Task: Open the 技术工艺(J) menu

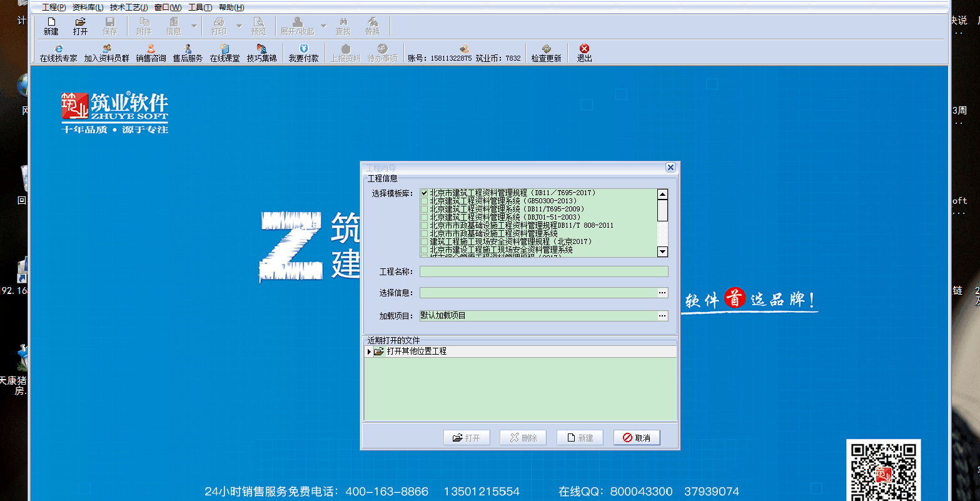Action: coord(128,8)
